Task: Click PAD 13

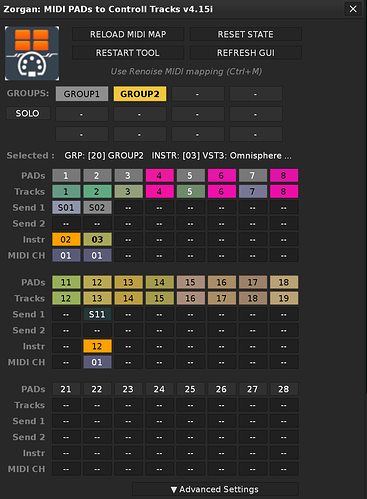Action: click(x=128, y=282)
